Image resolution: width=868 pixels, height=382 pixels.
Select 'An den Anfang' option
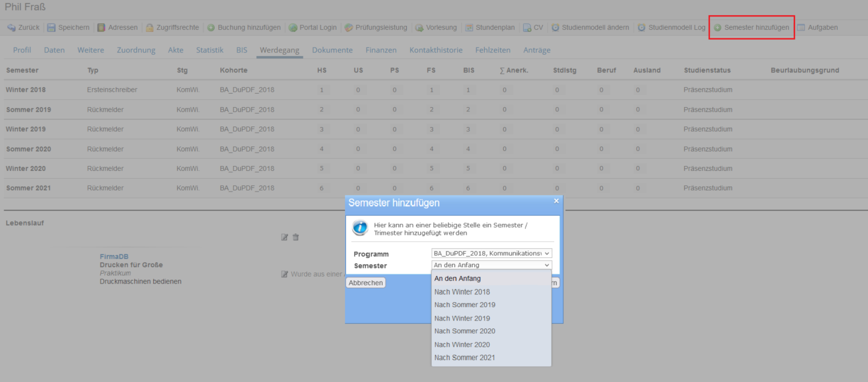(491, 279)
